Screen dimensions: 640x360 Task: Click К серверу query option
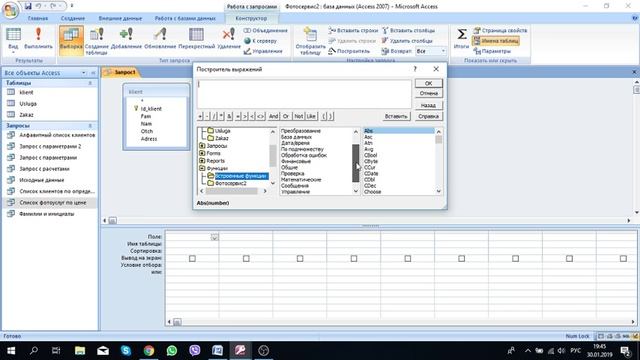tap(260, 41)
